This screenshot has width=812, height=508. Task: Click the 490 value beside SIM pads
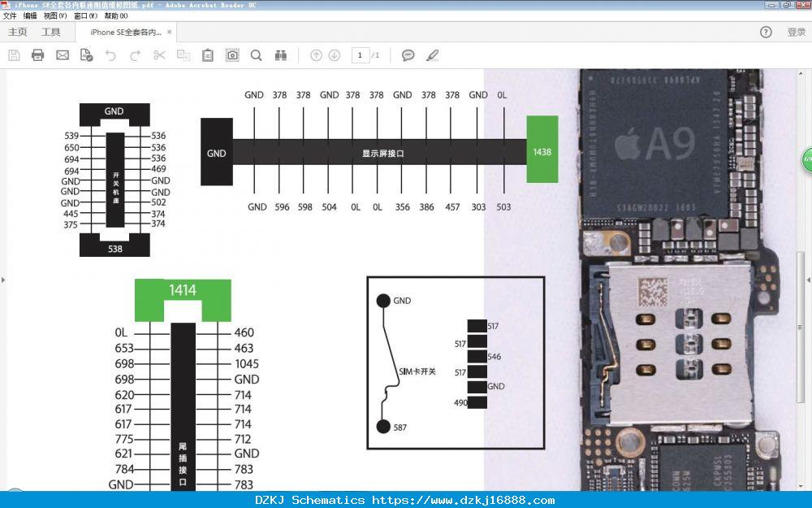(x=460, y=403)
